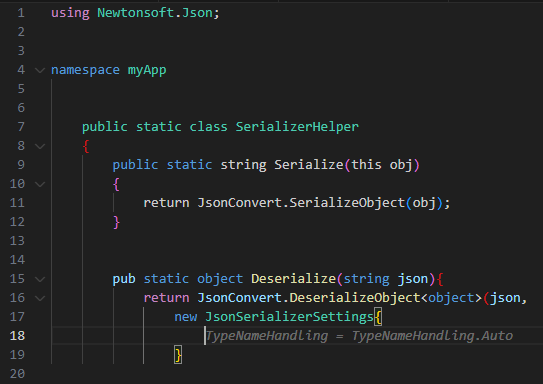The width and height of the screenshot is (543, 384).
Task: Click the 'namespace' keyword on line 4
Action: pos(86,70)
